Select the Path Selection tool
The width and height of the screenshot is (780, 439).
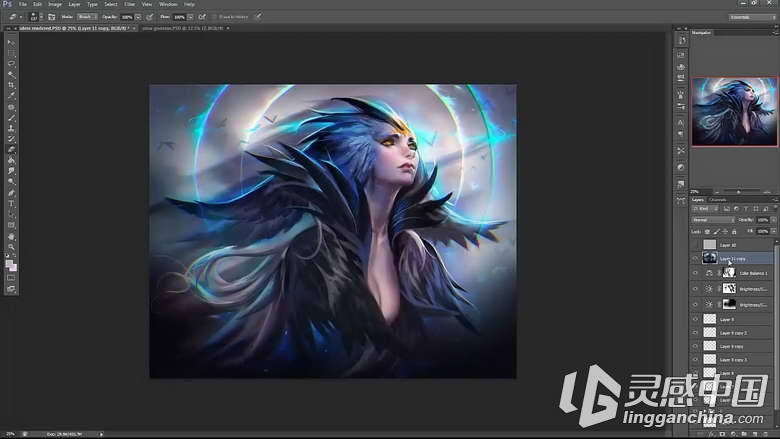tap(11, 214)
